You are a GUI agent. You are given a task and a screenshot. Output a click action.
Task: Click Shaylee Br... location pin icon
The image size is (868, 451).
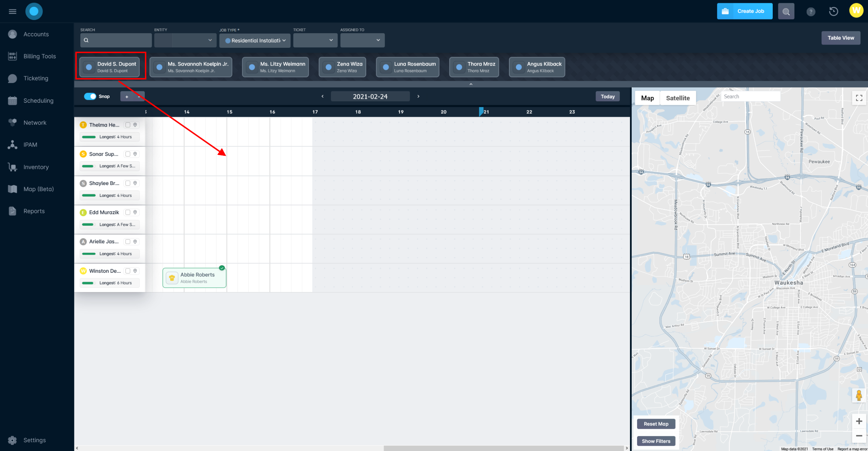click(x=135, y=183)
